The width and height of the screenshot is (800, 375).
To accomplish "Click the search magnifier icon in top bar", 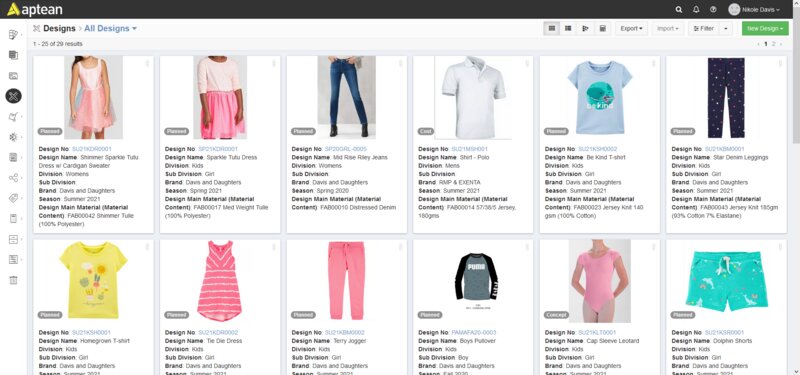I will (679, 9).
